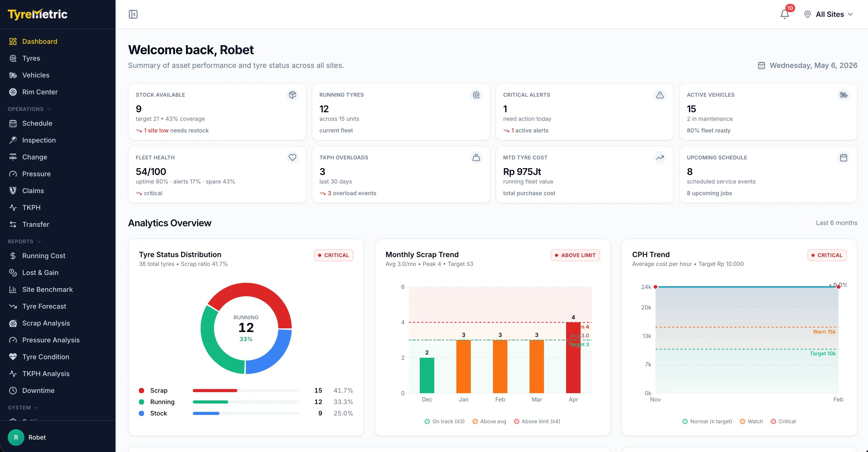Click the green Dec scrap bar
The height and width of the screenshot is (452, 868).
[427, 375]
